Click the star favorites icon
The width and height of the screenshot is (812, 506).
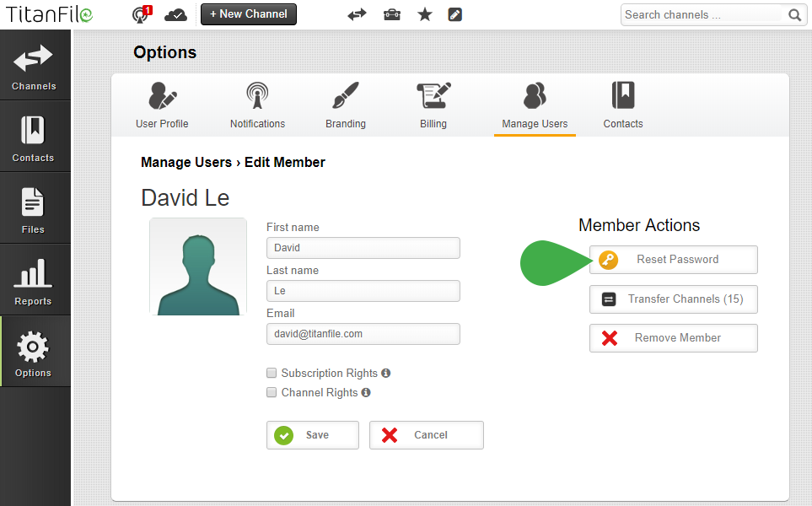pyautogui.click(x=425, y=14)
